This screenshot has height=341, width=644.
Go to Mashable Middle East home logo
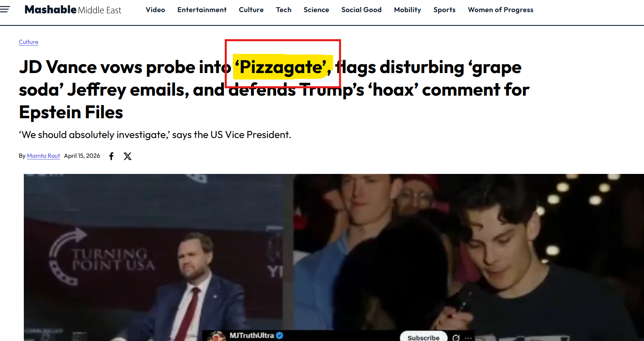tap(73, 10)
